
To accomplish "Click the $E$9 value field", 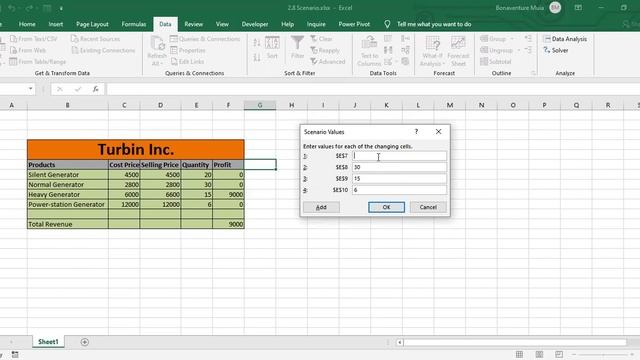I will (x=399, y=178).
